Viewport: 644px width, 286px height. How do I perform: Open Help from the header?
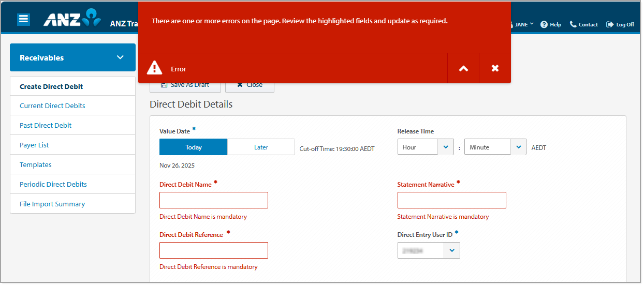551,24
